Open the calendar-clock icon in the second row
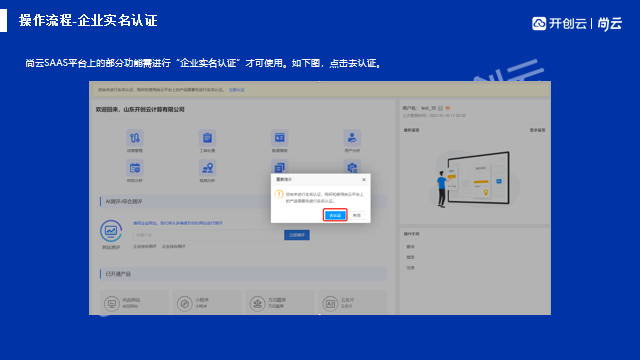This screenshot has width=640, height=360. [x=135, y=168]
